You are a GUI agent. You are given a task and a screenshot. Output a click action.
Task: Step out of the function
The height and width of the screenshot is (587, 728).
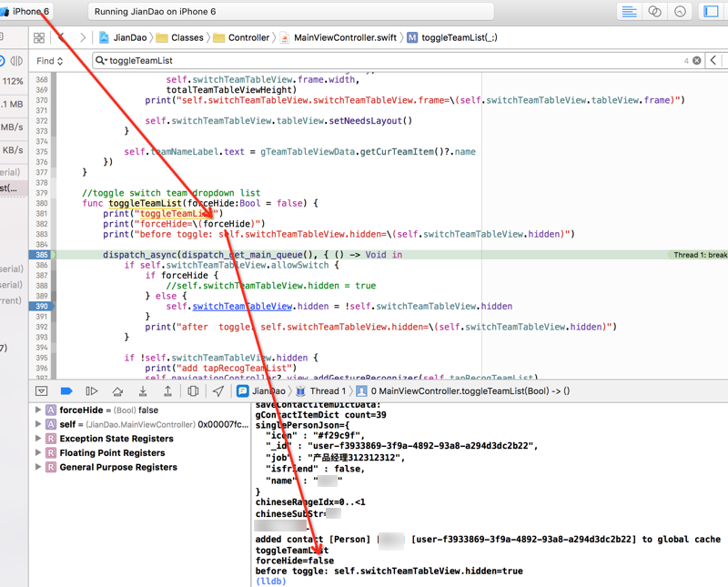167,391
